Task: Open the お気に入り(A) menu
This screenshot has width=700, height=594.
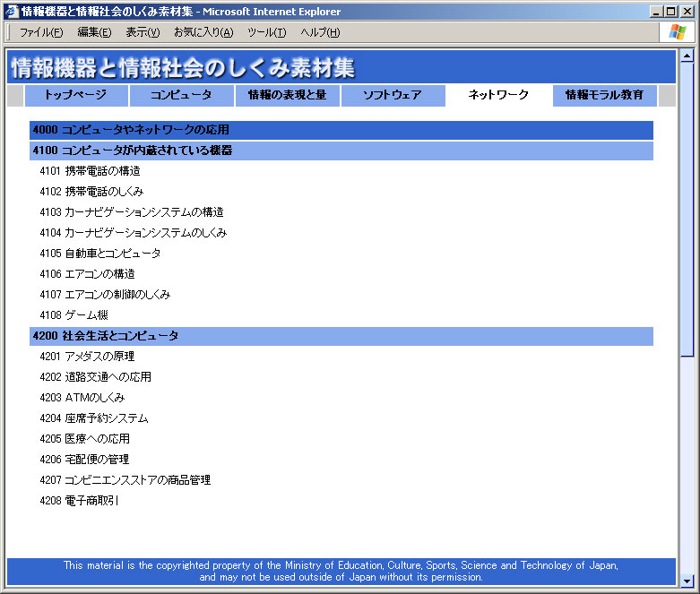Action: click(x=203, y=32)
